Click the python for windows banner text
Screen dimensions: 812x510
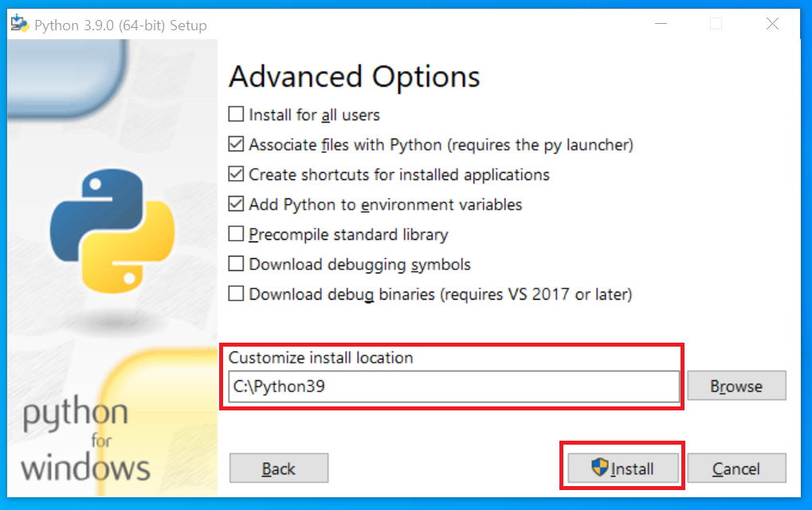pyautogui.click(x=86, y=439)
